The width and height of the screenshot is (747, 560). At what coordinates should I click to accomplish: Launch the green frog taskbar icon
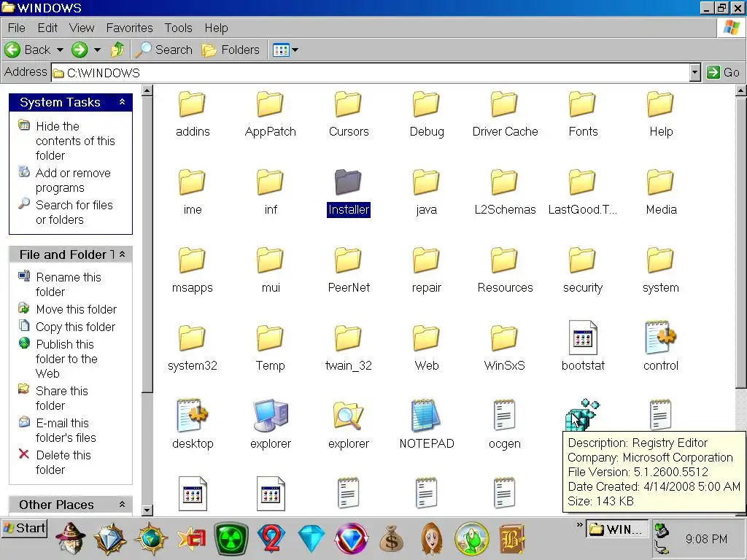[472, 539]
